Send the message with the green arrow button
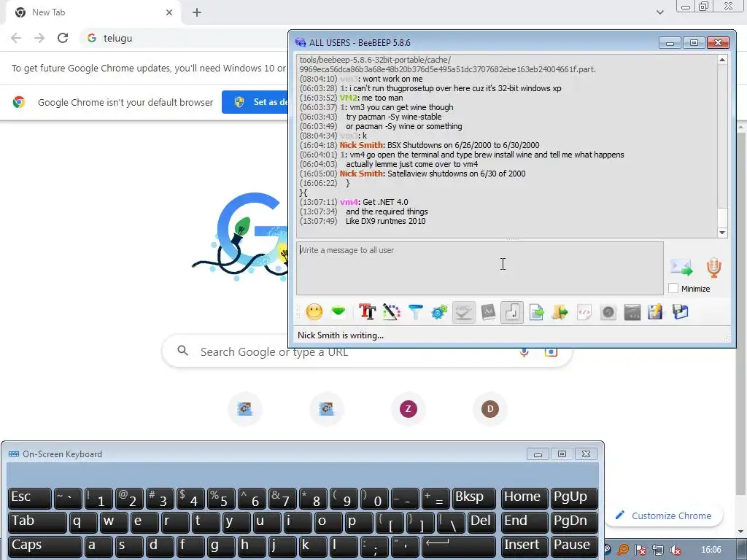Screen dimensions: 747x560 pyautogui.click(x=681, y=267)
